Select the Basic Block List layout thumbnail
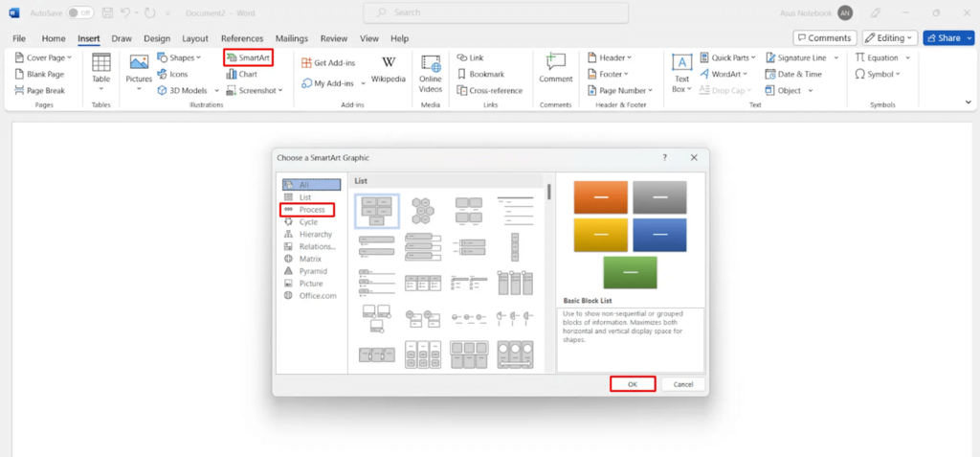980x457 pixels. (x=377, y=211)
